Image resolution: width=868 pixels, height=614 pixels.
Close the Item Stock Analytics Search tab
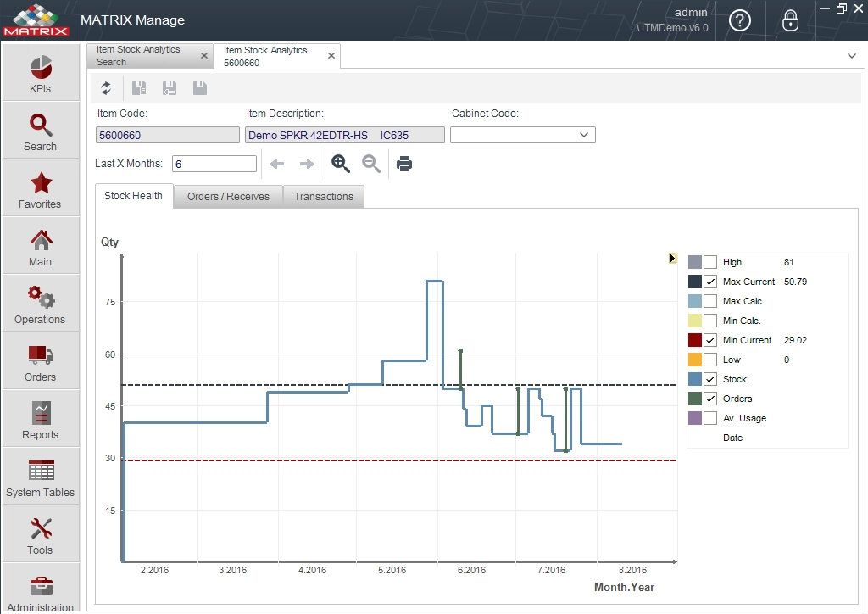click(x=203, y=55)
